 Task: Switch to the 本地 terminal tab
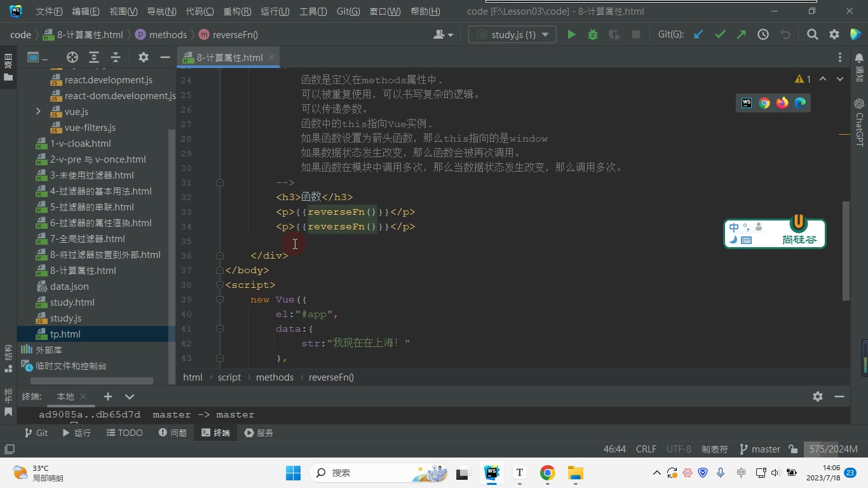[x=65, y=396]
